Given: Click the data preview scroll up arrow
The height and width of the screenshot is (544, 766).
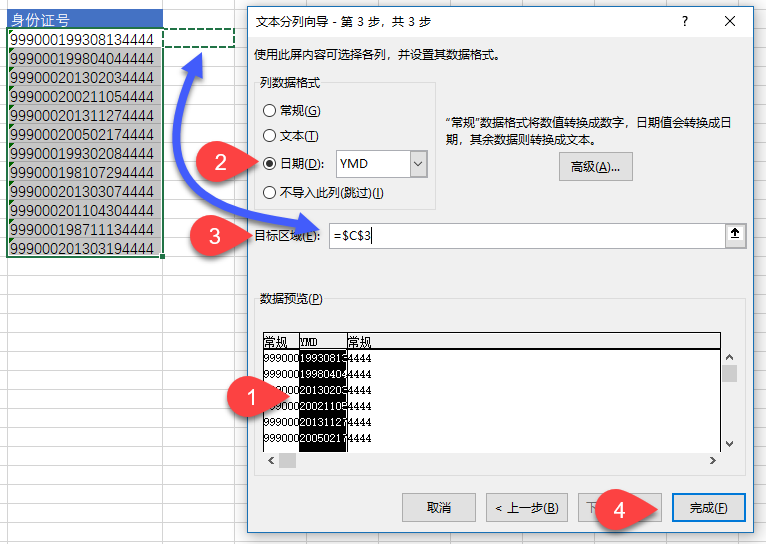Looking at the screenshot, I should [729, 357].
